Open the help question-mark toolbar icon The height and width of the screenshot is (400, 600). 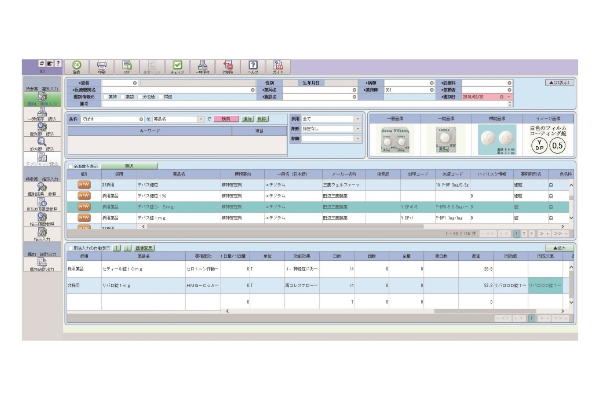click(x=253, y=66)
